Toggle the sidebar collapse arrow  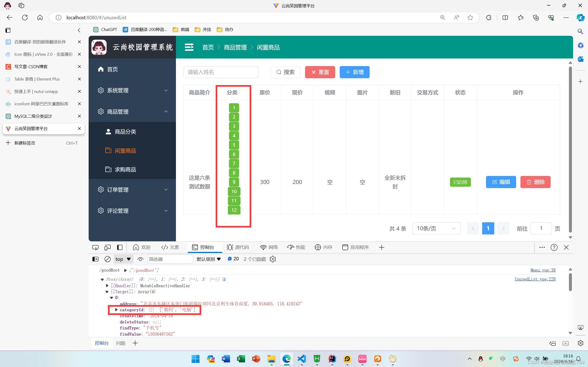[79, 30]
